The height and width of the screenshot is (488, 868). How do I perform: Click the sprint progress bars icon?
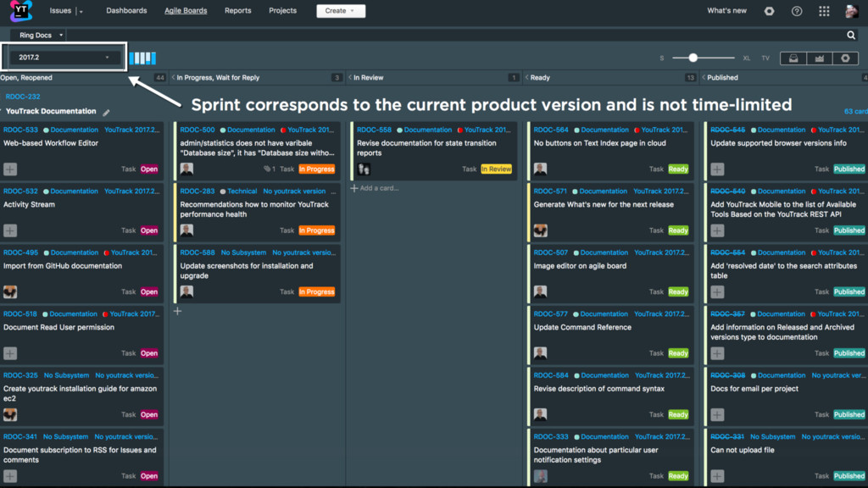pos(142,58)
